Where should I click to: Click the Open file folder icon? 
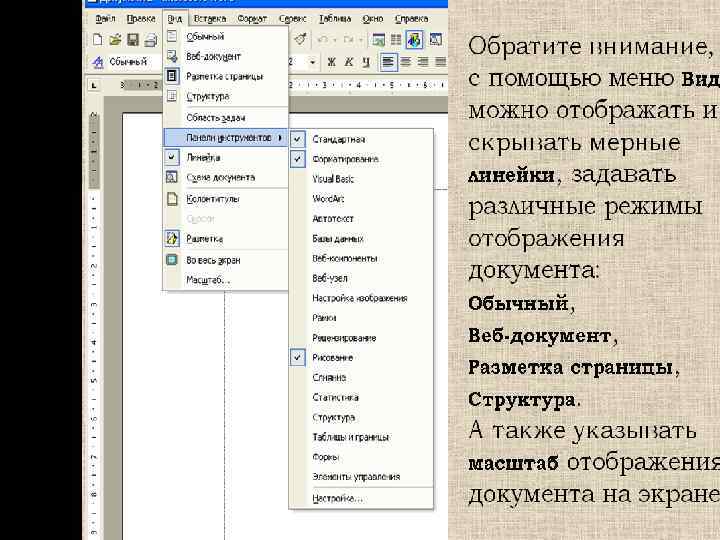point(115,40)
